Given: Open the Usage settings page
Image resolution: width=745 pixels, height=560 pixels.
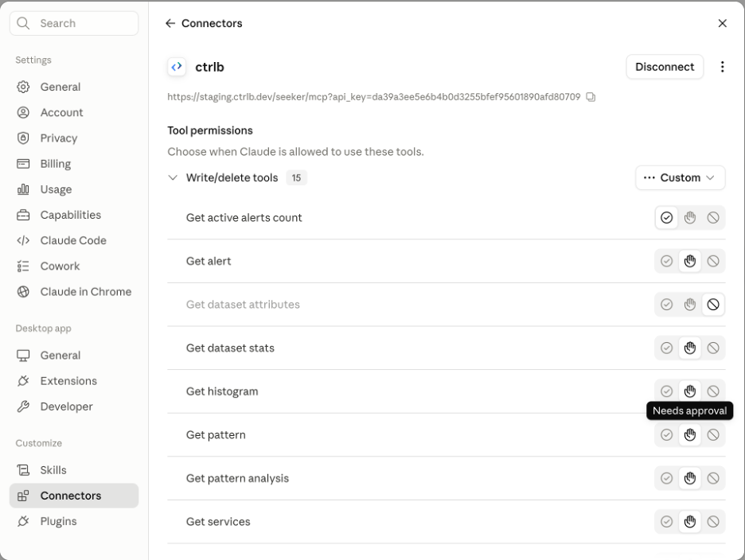Looking at the screenshot, I should click(74, 189).
